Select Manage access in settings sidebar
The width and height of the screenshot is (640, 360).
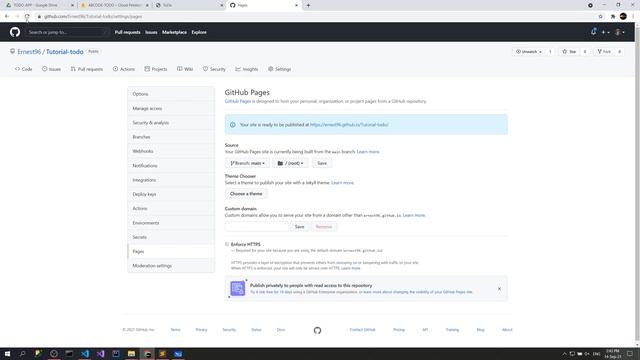pos(171,109)
